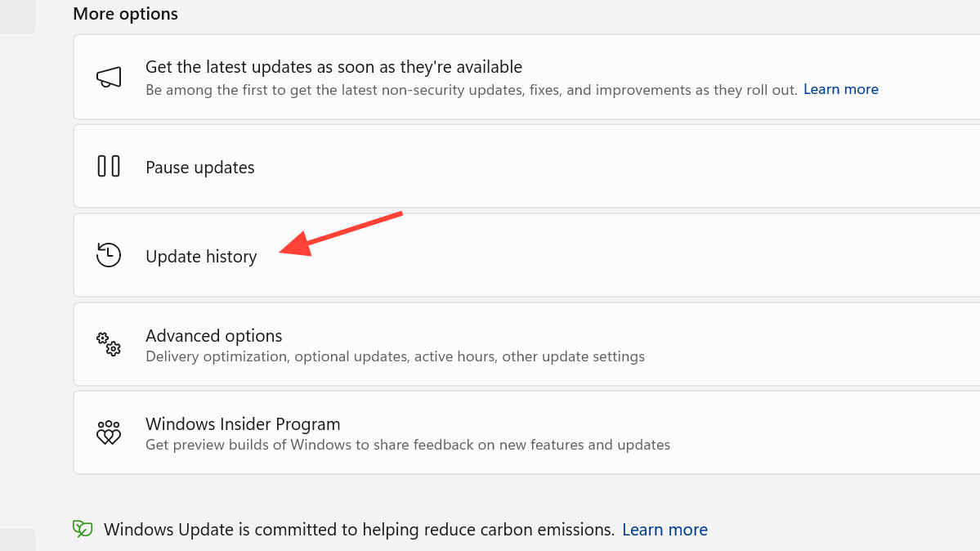Screen dimensions: 980x551
Task: Open Learn more about carbon emissions
Action: pos(665,530)
